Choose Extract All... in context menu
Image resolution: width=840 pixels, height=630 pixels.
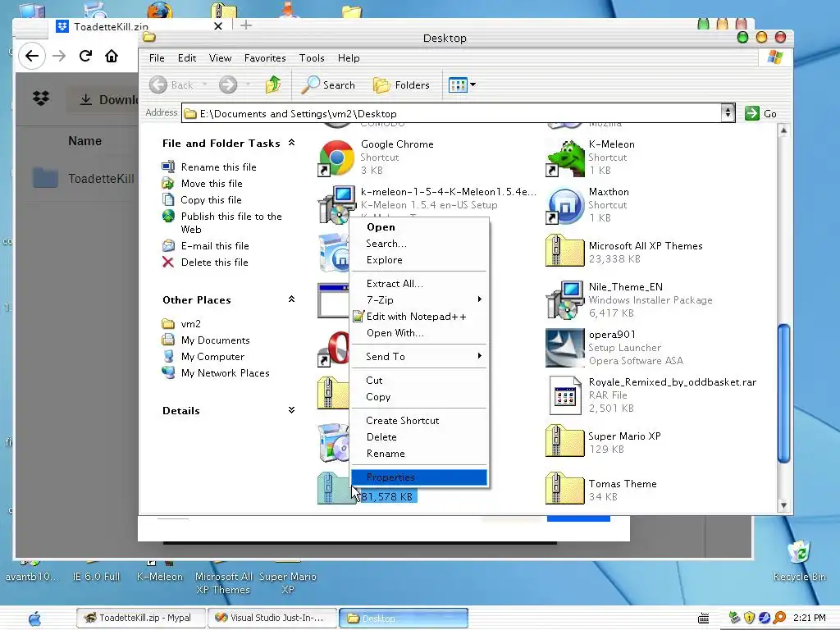(x=419, y=284)
